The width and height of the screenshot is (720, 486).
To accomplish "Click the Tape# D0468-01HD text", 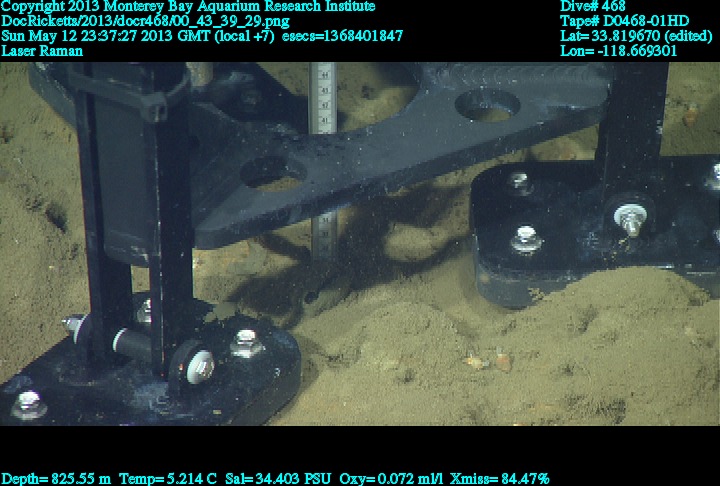I will [624, 21].
